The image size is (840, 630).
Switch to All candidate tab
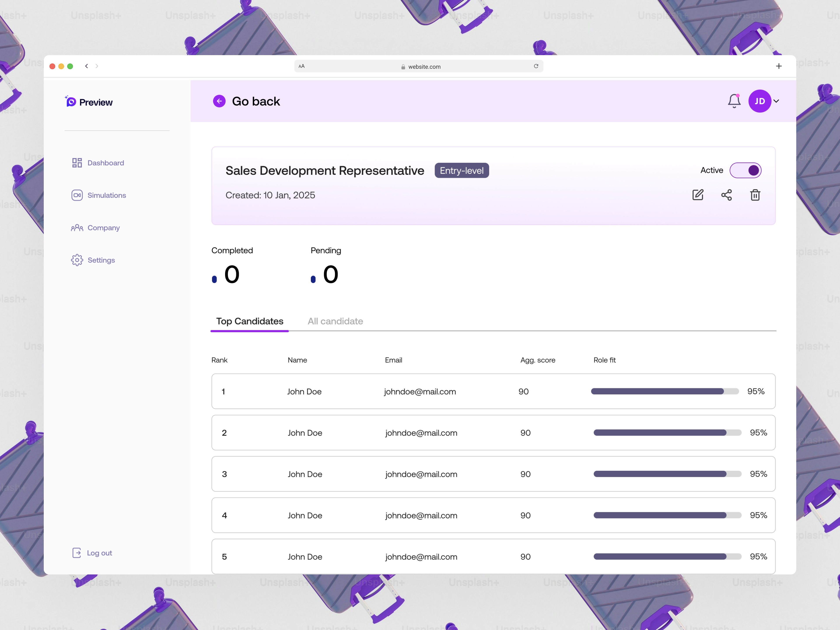335,321
